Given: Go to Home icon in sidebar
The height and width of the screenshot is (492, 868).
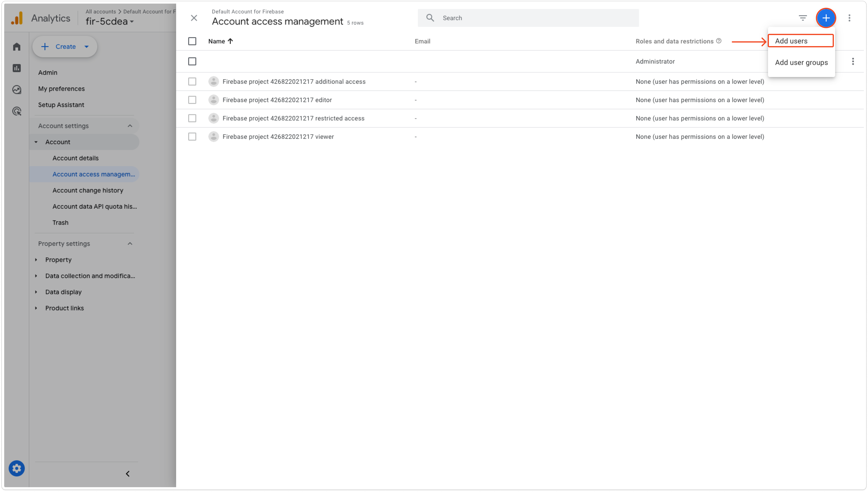Looking at the screenshot, I should pos(17,47).
